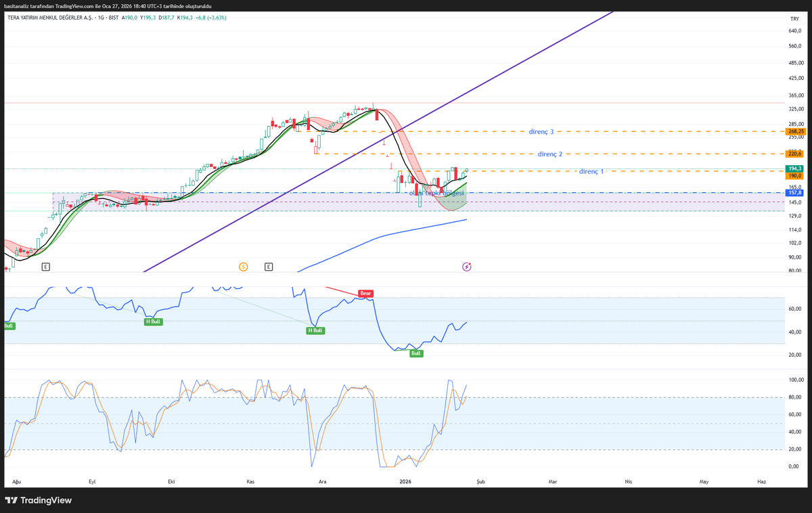Click the Ağu month on the time axis
Screen dimensions: 812x513
tap(17, 482)
